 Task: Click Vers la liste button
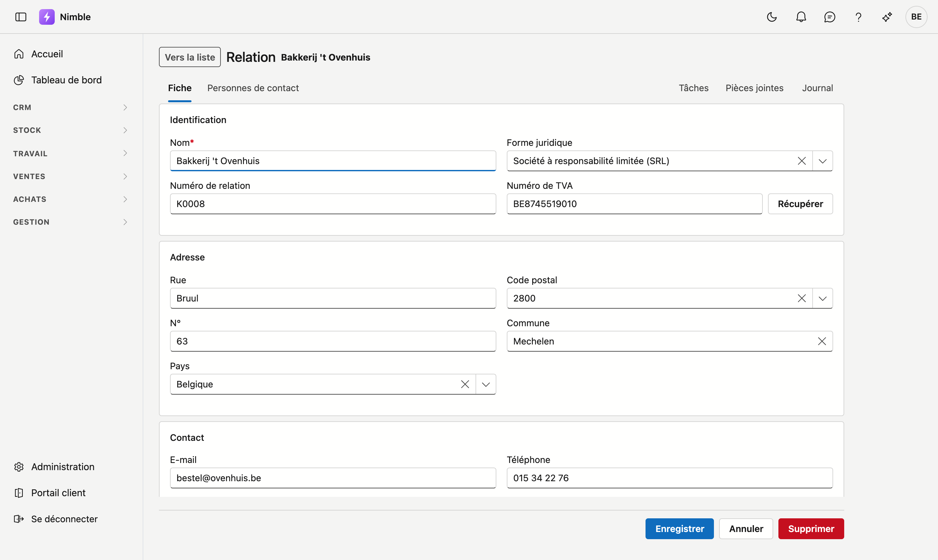tap(190, 57)
